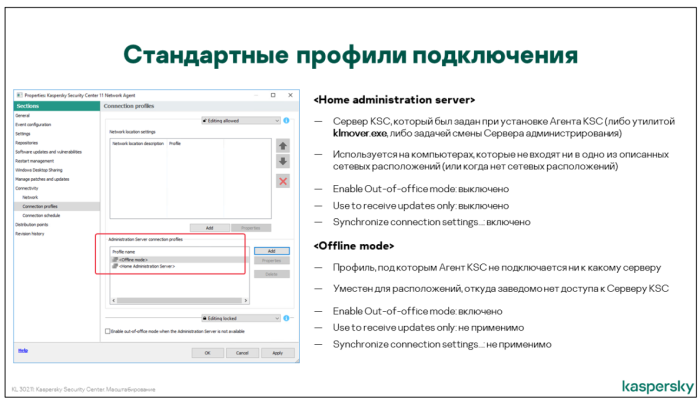
Task: Click Delete for connection profiles
Action: pos(271,274)
